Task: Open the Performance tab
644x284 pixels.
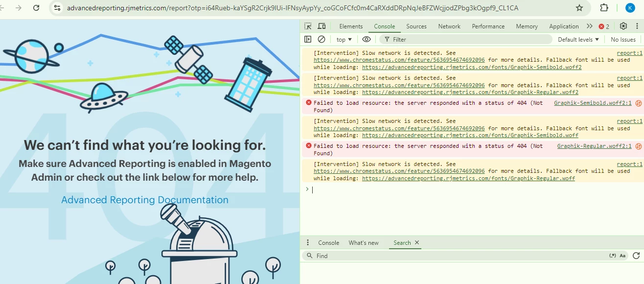Action: click(488, 26)
